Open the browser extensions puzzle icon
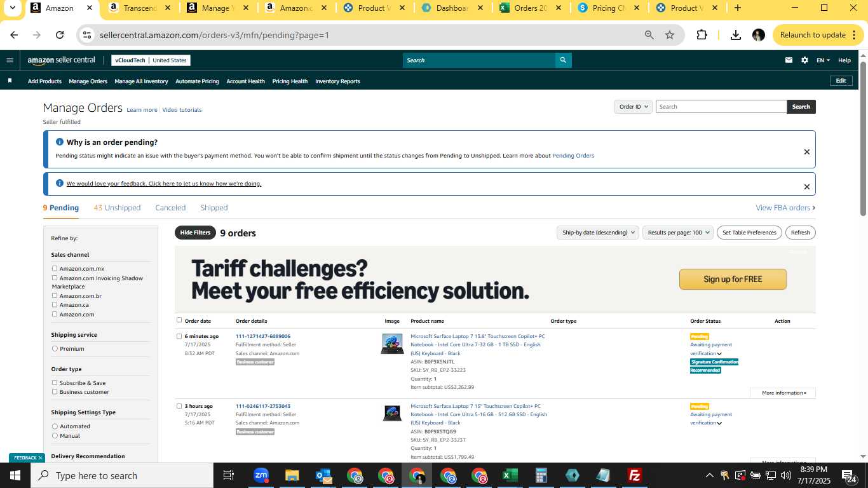868x488 pixels. coord(702,35)
